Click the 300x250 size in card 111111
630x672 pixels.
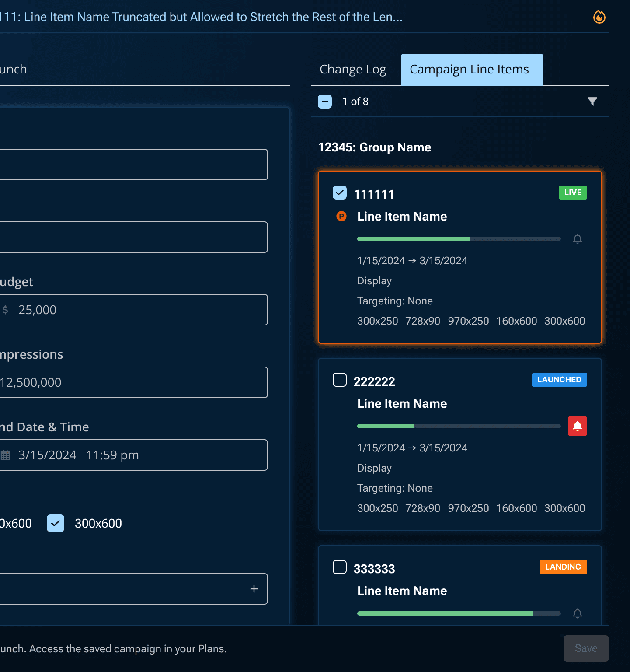tap(378, 321)
